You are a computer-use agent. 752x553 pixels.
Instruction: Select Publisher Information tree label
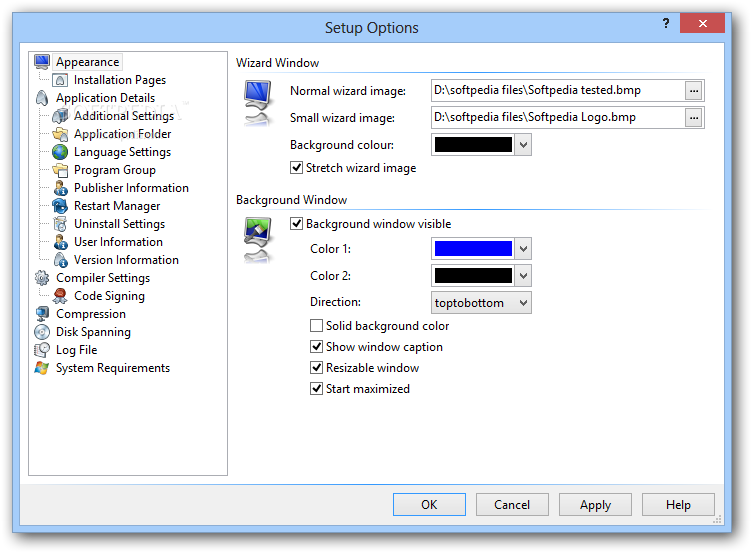131,188
